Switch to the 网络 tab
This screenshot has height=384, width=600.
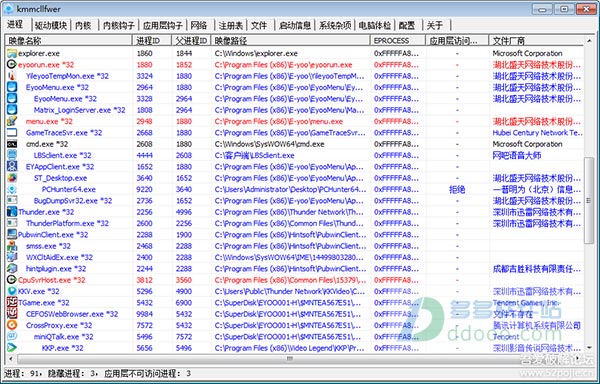[x=199, y=26]
